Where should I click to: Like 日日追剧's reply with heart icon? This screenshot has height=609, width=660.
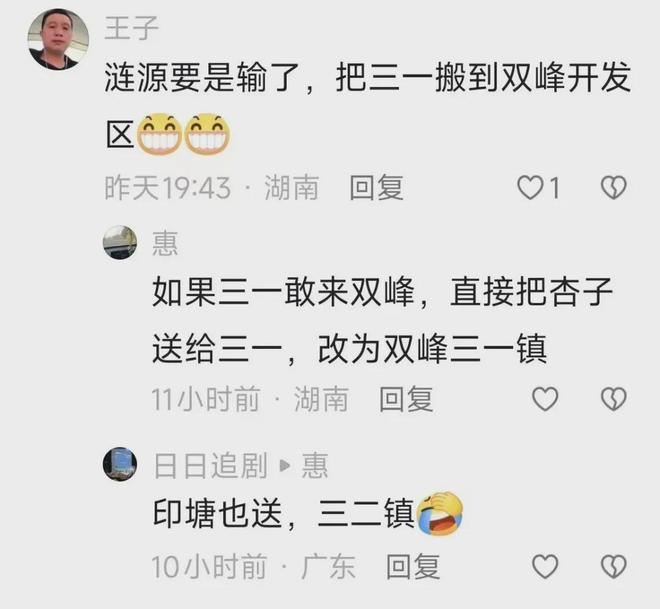point(545,566)
